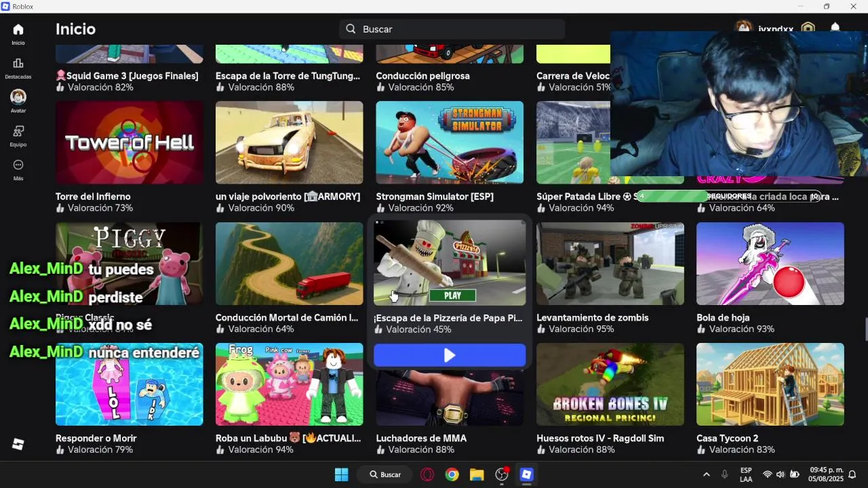Click Valoración 90% under viaje polvoriento

tap(261, 208)
